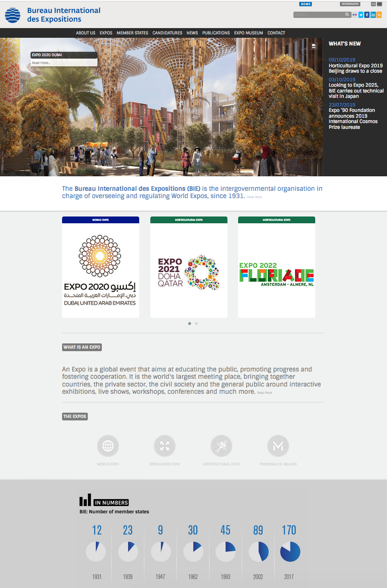
Task: Click the Triennale di Milano caption text
Action: [278, 464]
